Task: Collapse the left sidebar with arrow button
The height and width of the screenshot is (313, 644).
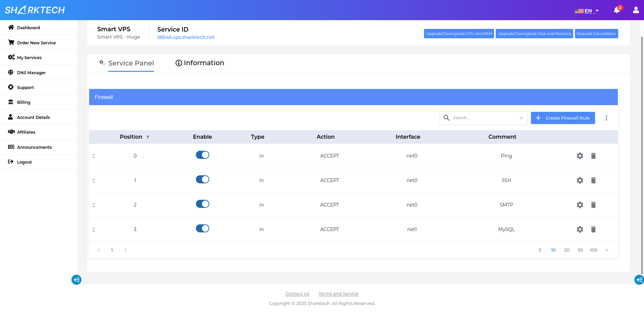Action: 76,280
